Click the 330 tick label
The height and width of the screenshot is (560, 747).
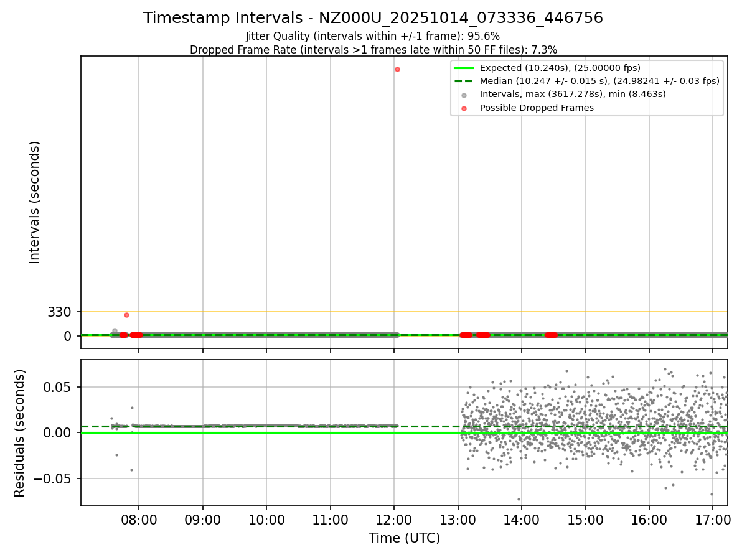pos(60,312)
